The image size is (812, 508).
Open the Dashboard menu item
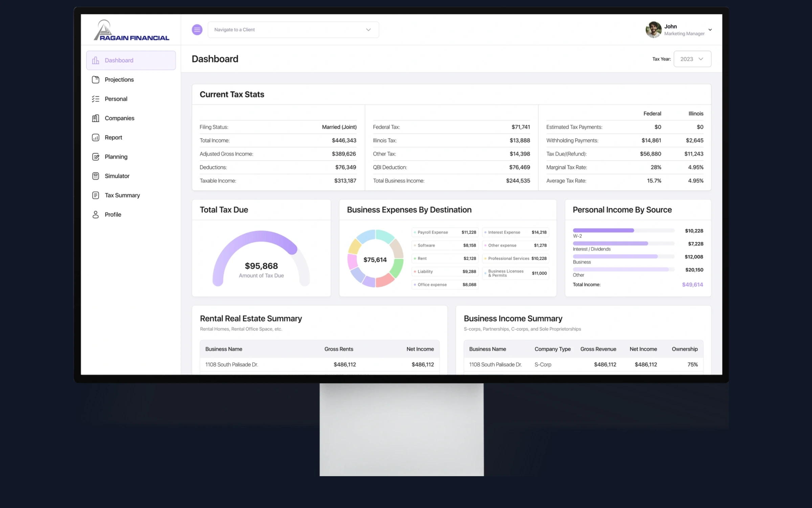[131, 60]
